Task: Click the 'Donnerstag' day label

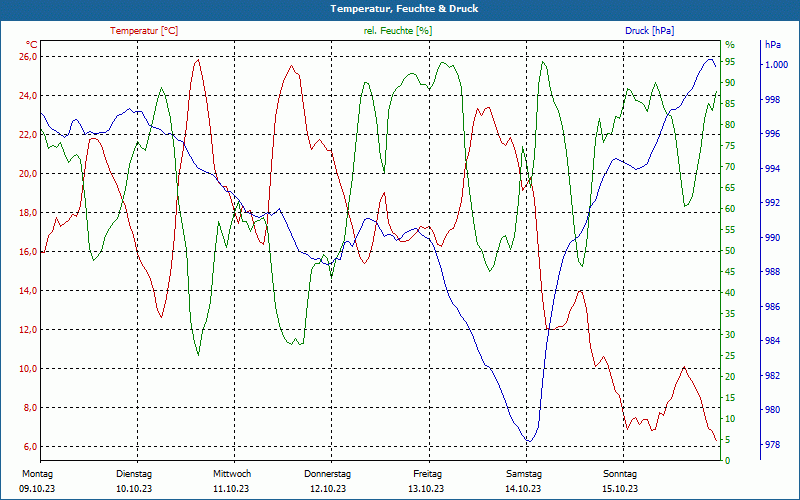Action: point(328,474)
